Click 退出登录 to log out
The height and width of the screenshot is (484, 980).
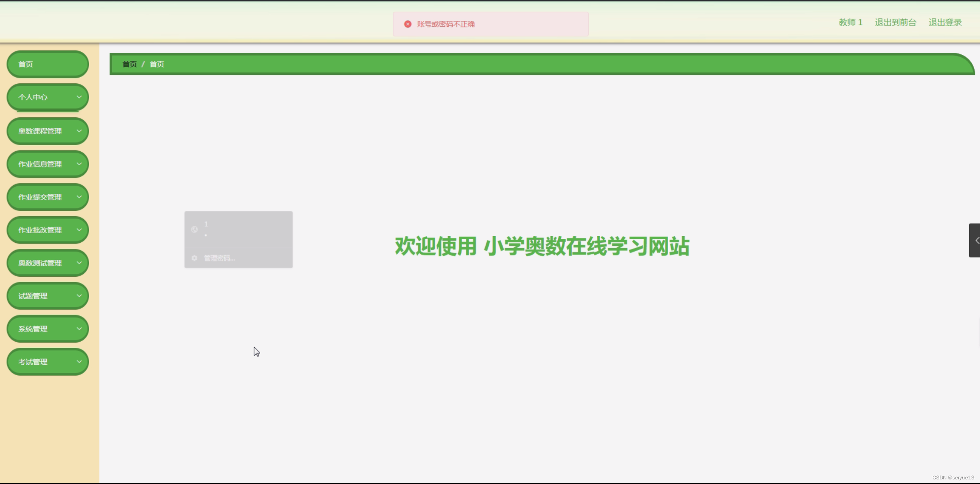945,22
